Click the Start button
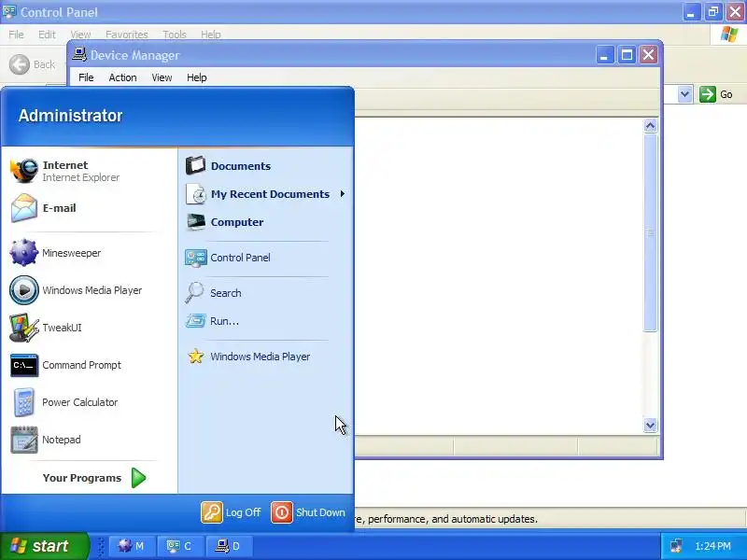 pos(44,546)
